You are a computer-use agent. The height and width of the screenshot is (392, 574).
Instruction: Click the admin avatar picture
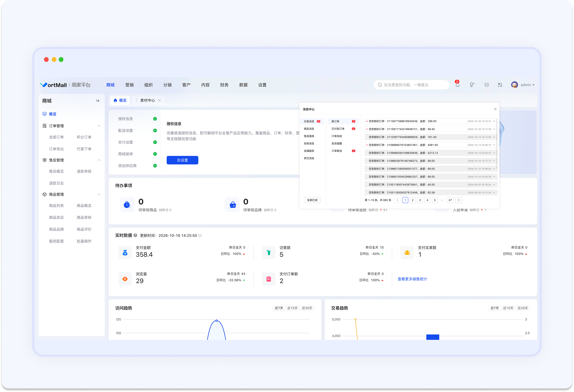tap(514, 85)
